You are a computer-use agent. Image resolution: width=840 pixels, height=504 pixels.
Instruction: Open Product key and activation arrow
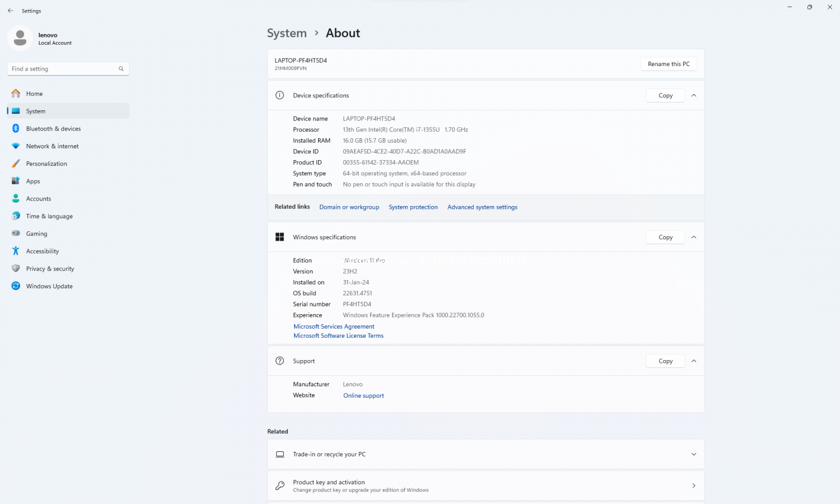click(694, 486)
